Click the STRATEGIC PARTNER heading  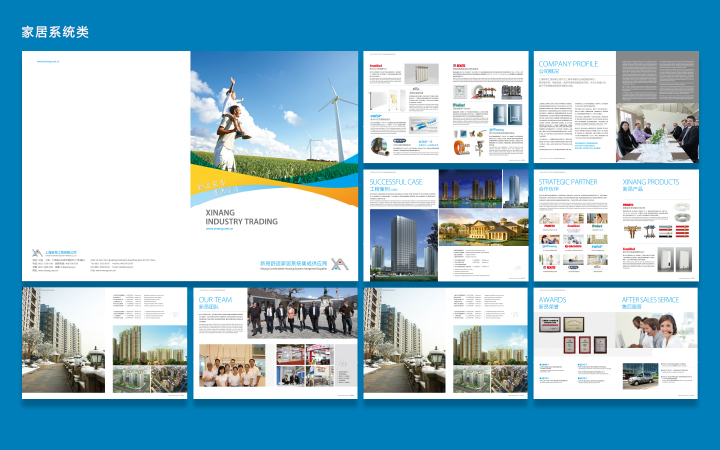(x=568, y=182)
